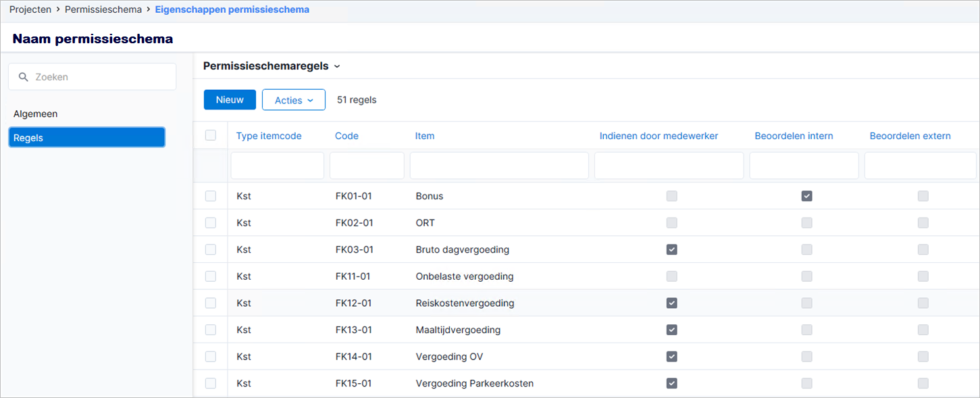
Task: Open the Permissieschema breadcrumb
Action: (x=103, y=10)
